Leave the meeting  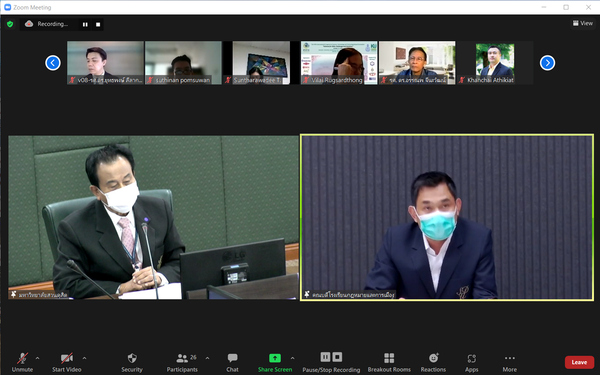tap(579, 362)
